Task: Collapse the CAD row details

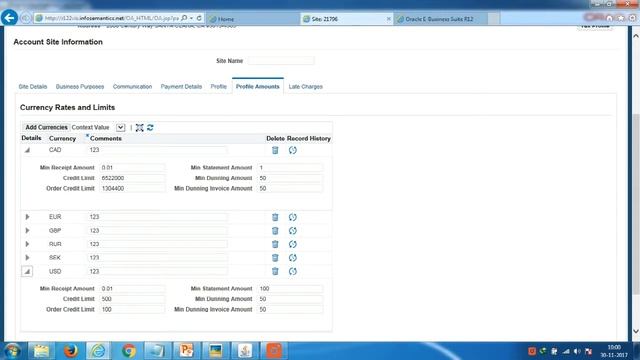Action: (x=27, y=150)
